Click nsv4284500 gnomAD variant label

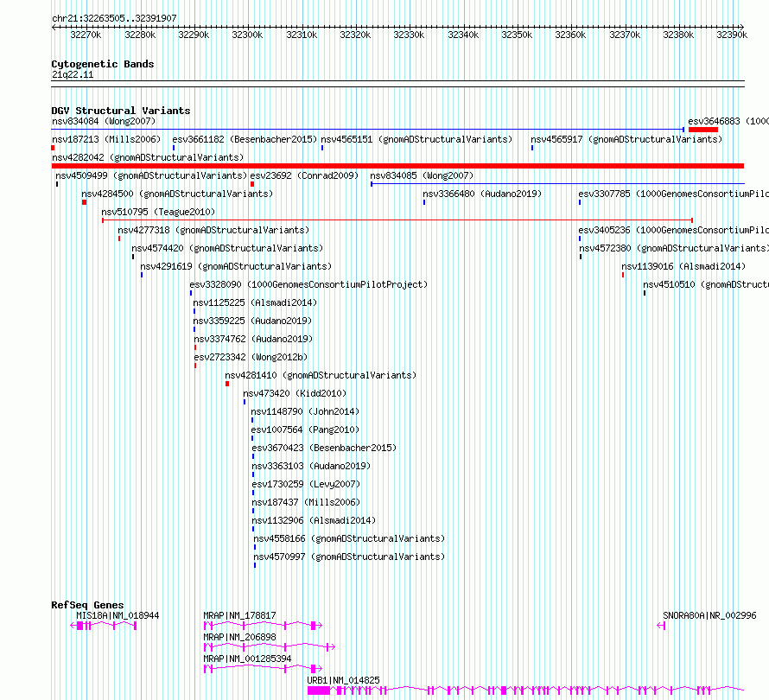click(177, 194)
